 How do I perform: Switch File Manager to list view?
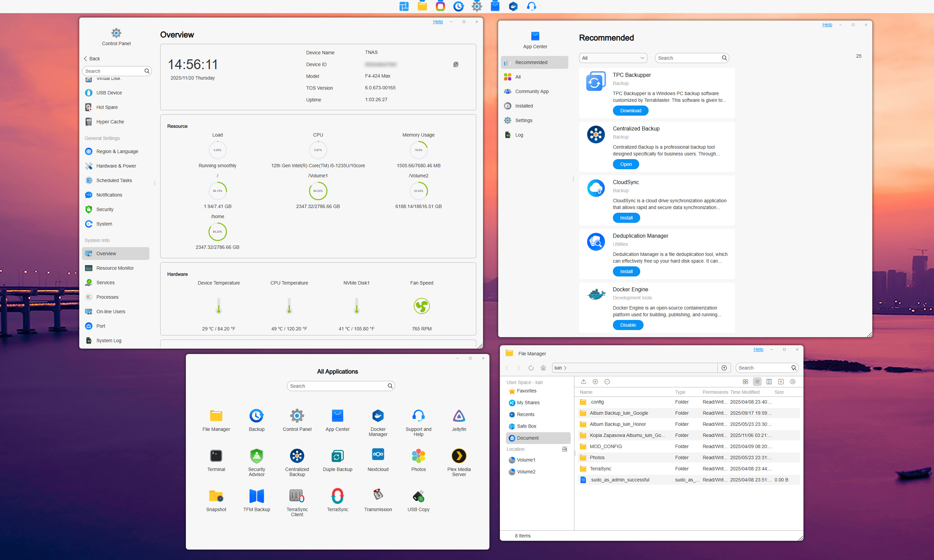(757, 382)
